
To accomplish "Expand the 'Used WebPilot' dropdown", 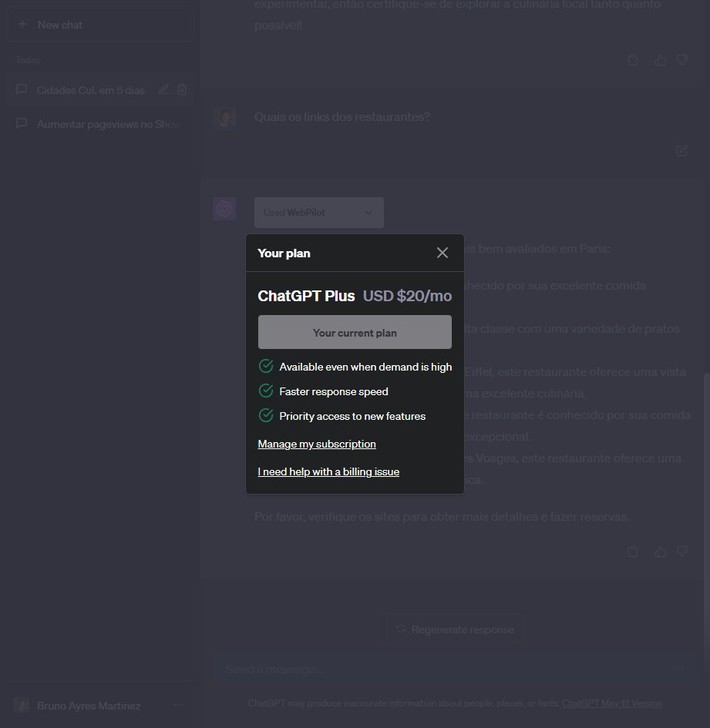I will 318,212.
